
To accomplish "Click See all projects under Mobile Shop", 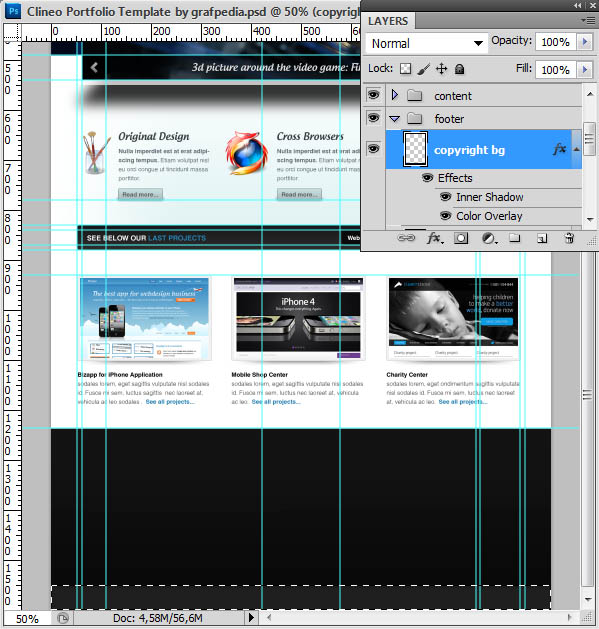I will click(276, 402).
